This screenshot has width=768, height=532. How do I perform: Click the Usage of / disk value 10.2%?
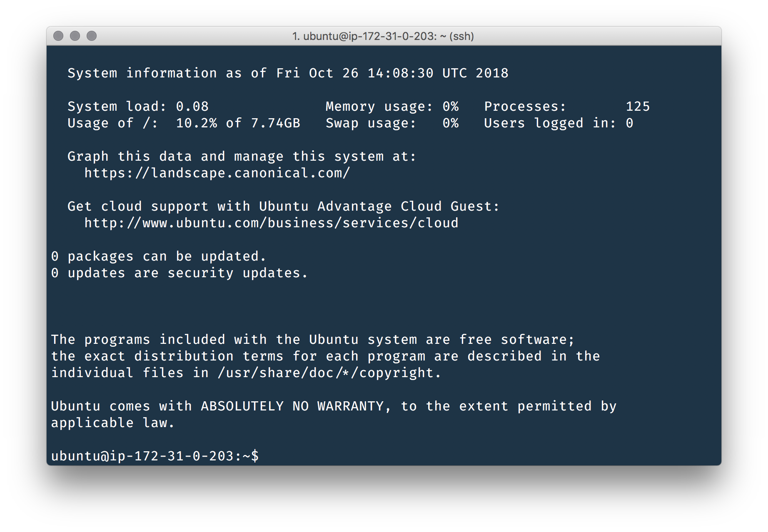click(x=196, y=123)
